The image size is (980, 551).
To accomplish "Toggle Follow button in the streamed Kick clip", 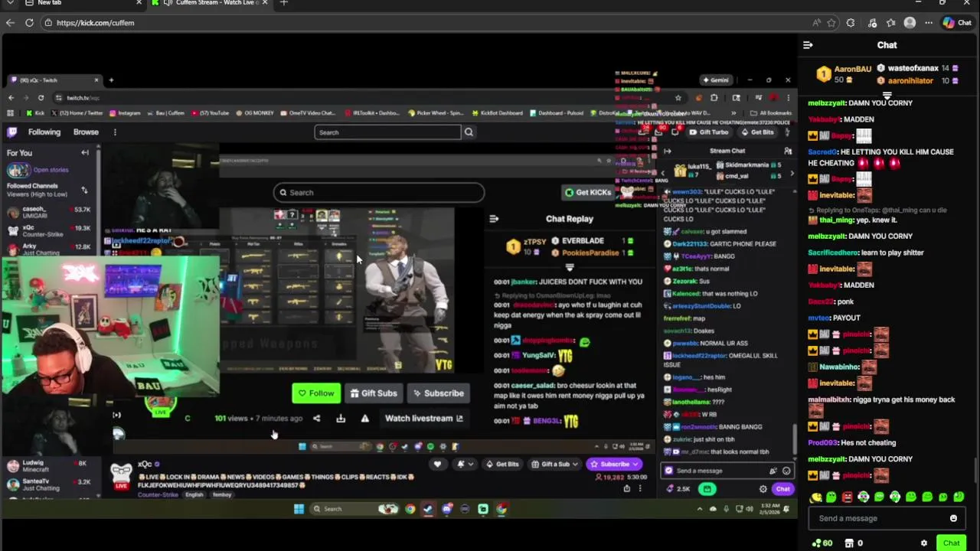I will coord(316,393).
